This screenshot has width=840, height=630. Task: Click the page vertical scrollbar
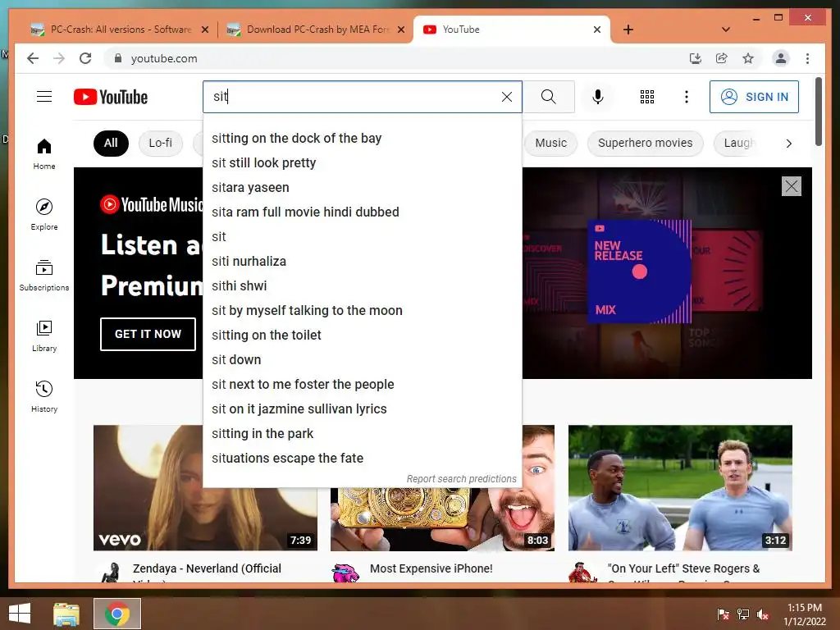tap(818, 112)
